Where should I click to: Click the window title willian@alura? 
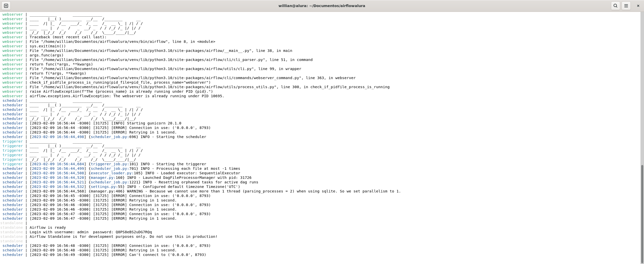[322, 6]
